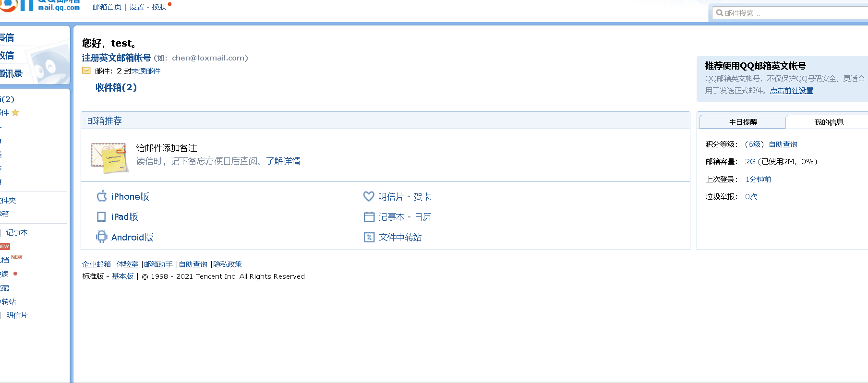Click 推荐使用QQ邮箱英文帐号 heading

coord(755,66)
